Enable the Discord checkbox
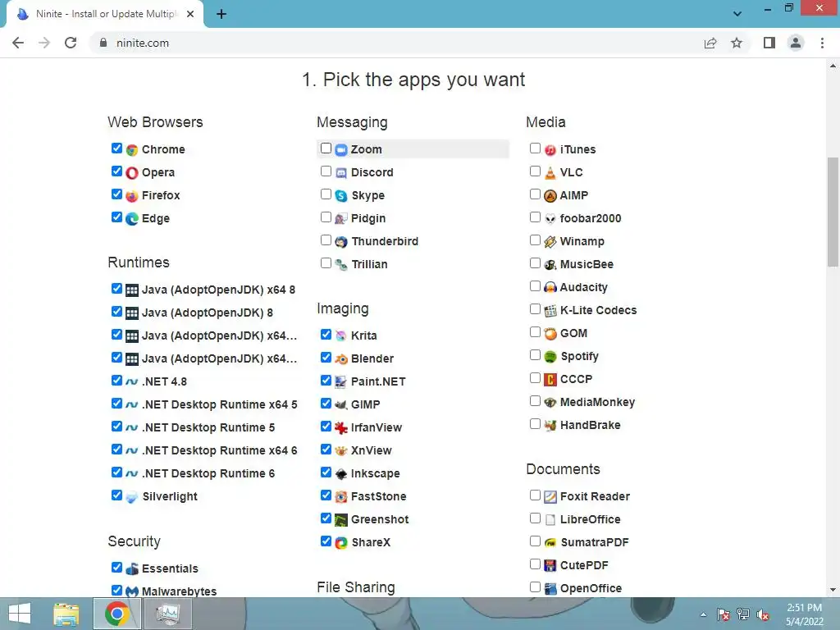840x630 pixels. click(326, 171)
